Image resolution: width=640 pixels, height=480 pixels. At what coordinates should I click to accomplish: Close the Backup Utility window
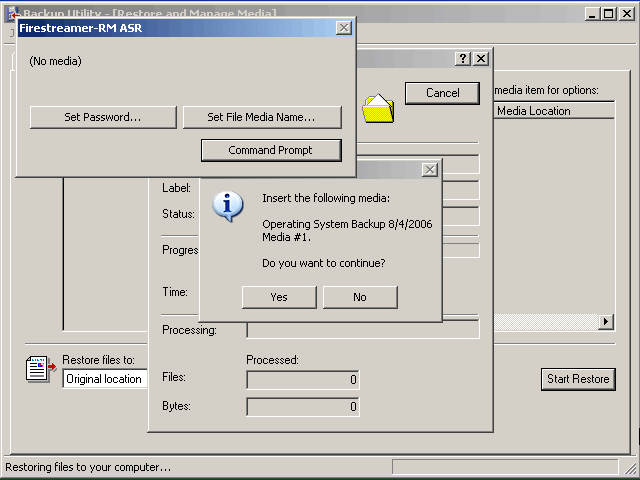[x=627, y=13]
